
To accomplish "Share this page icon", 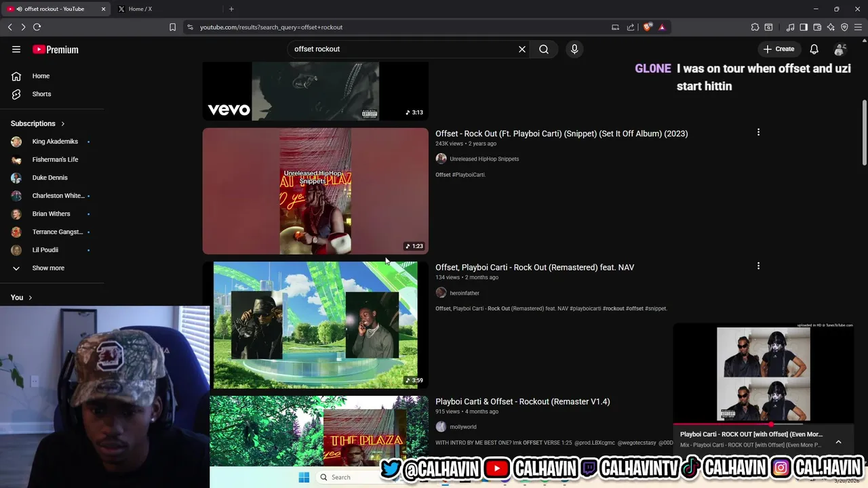I will pos(631,27).
